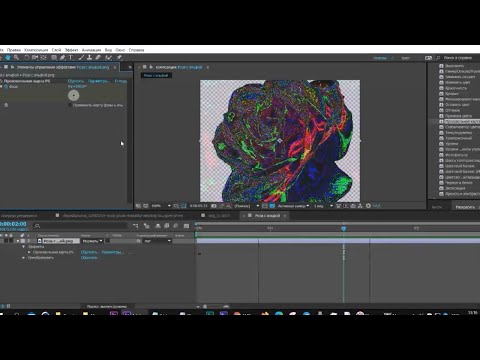Click the viewer current time display

coord(198,206)
